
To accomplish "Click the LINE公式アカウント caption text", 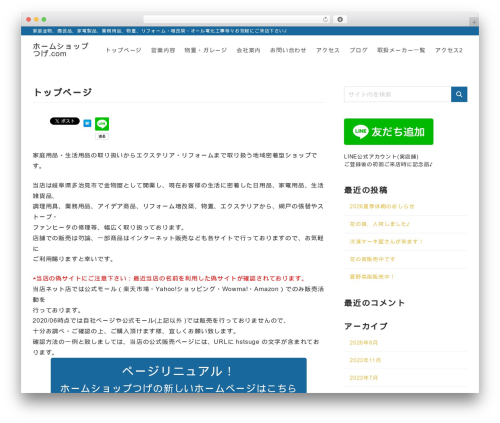I will click(x=388, y=160).
